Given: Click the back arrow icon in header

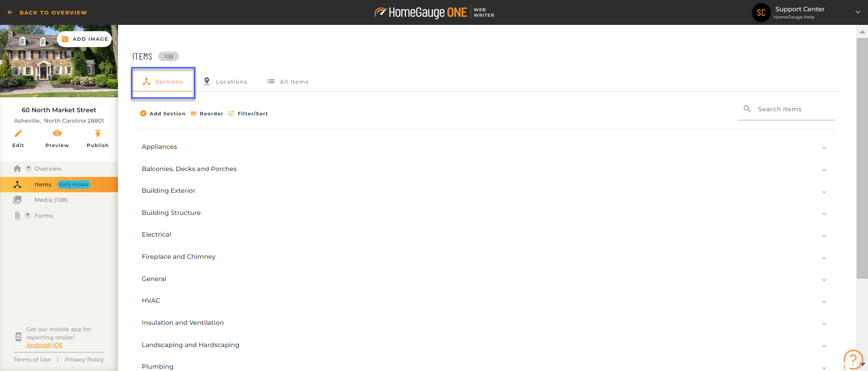Looking at the screenshot, I should click(10, 13).
